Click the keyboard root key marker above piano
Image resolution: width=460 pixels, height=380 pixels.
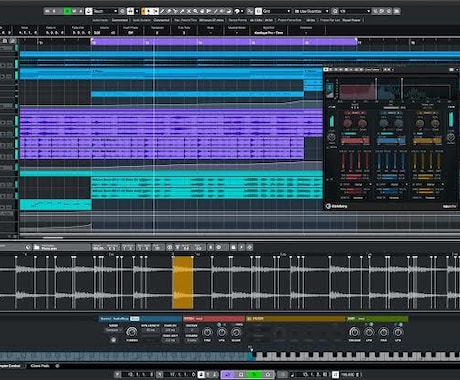point(251,349)
